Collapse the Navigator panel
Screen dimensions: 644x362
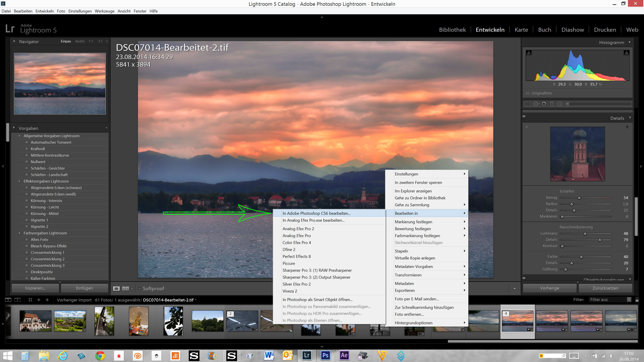point(14,42)
